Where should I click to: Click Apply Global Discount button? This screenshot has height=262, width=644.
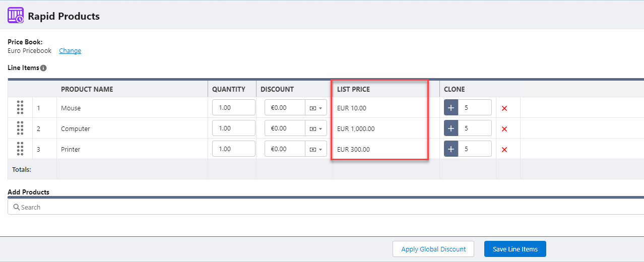pos(433,249)
